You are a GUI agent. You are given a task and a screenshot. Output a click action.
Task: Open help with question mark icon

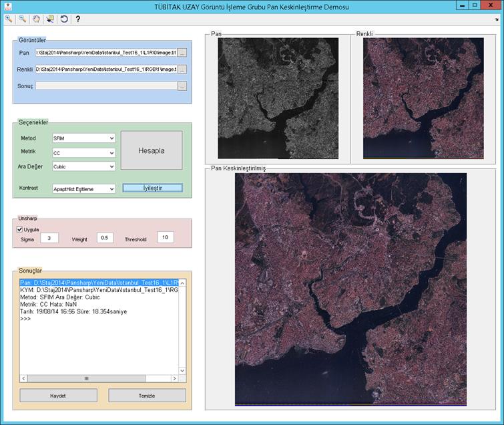coord(78,19)
